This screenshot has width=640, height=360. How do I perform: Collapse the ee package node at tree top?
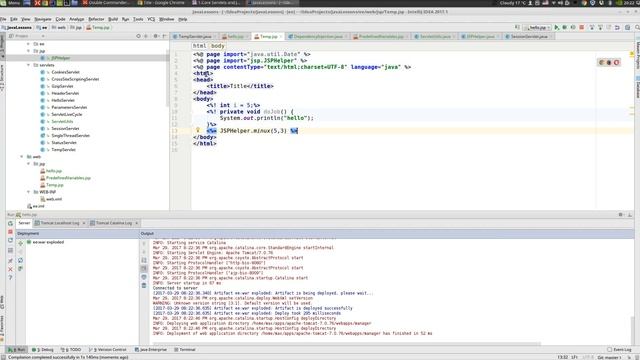(x=29, y=44)
